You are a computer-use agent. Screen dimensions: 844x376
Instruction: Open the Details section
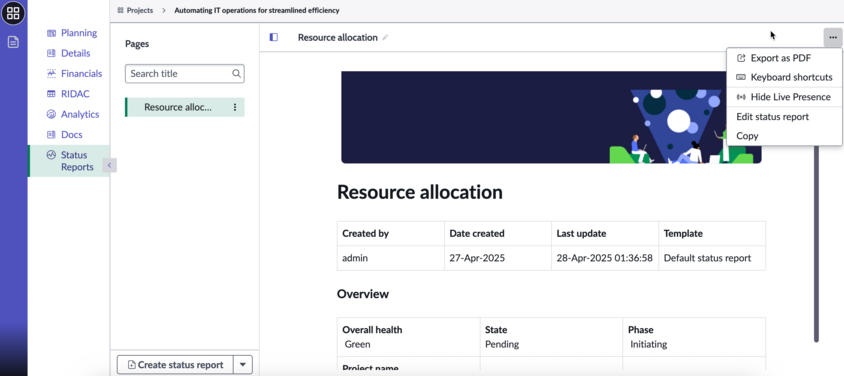point(75,53)
